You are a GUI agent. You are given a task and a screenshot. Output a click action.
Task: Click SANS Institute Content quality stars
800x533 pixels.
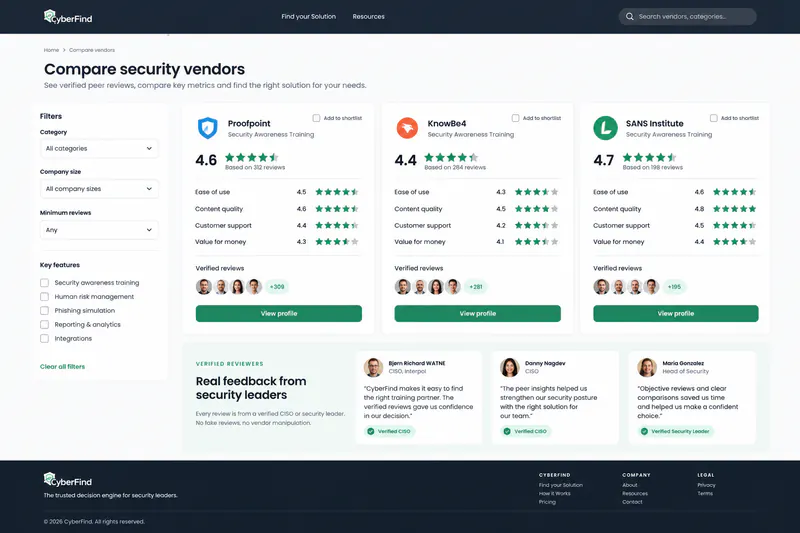click(734, 209)
